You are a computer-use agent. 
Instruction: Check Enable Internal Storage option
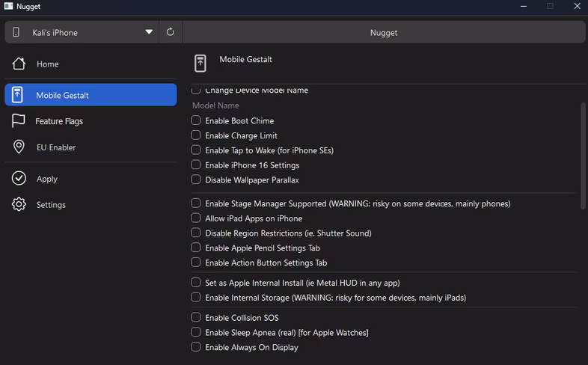click(x=196, y=297)
